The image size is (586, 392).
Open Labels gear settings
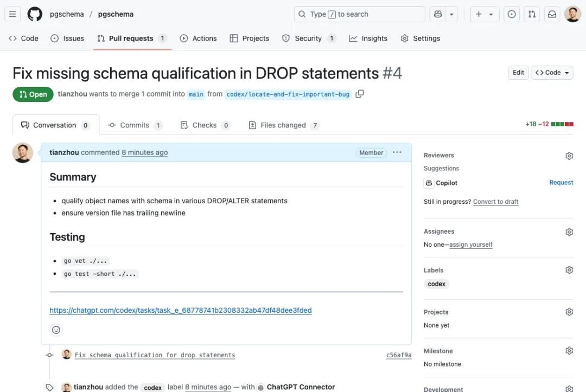click(569, 270)
